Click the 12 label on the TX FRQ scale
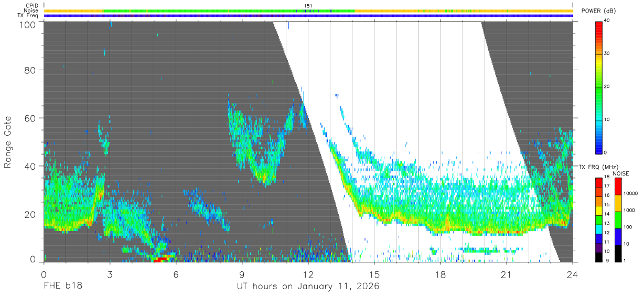Screen dimensions: 644x297 coord(607,233)
